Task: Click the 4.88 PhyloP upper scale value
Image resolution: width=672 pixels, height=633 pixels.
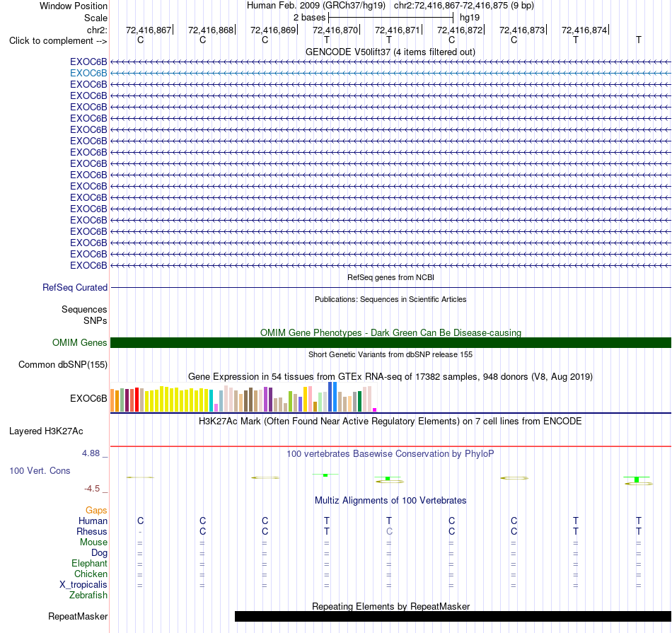Action: coord(91,453)
